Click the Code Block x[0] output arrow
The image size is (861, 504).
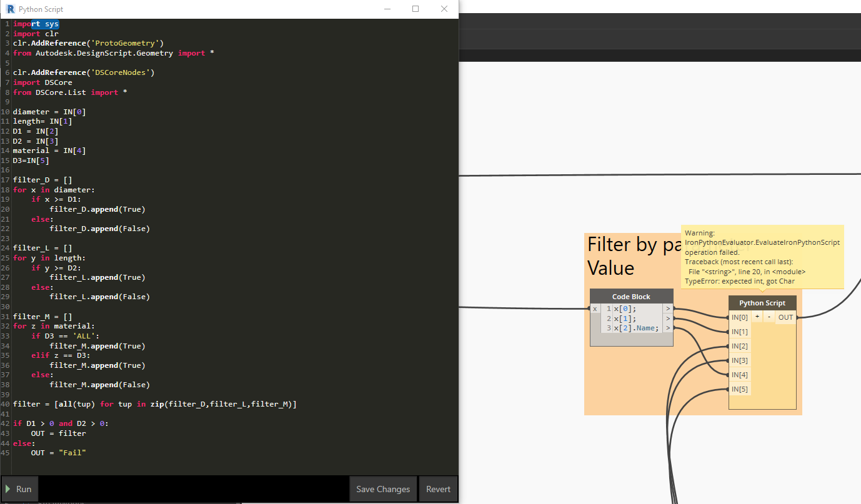[x=668, y=309]
